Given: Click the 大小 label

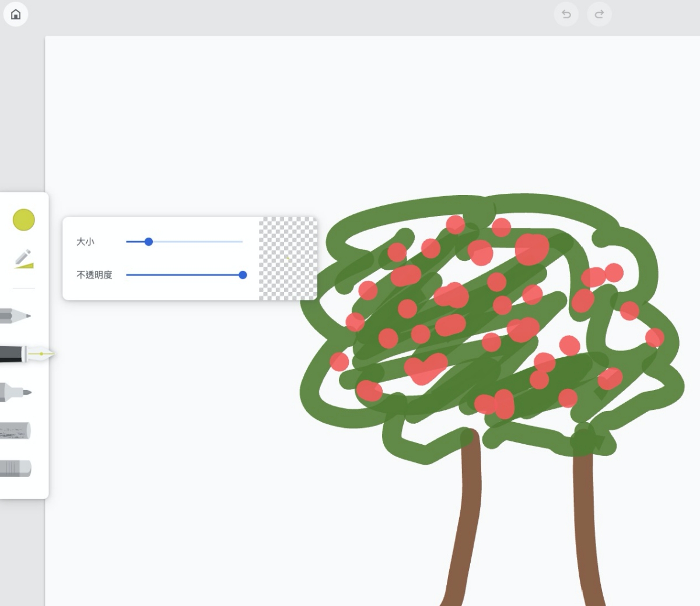Looking at the screenshot, I should click(85, 242).
